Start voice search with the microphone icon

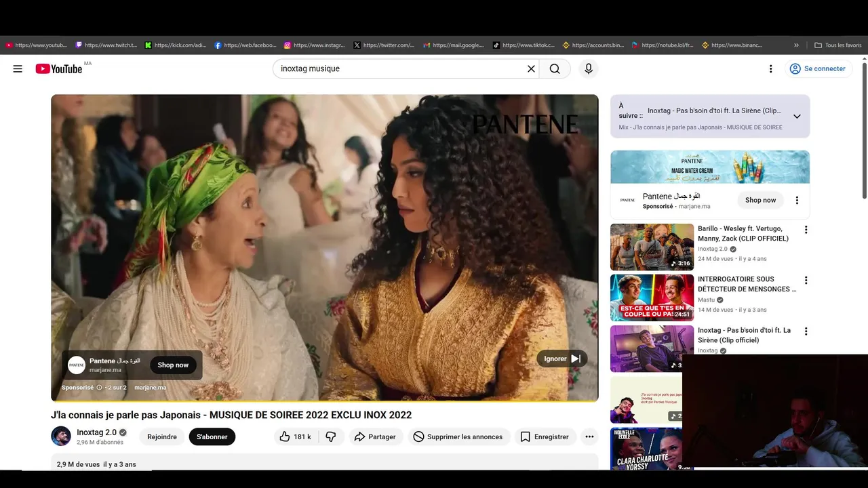point(589,68)
